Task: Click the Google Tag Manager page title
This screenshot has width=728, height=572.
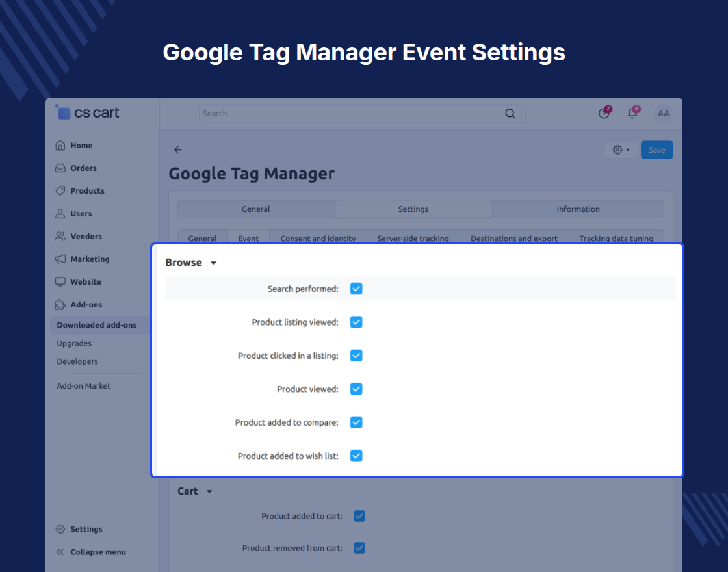Action: (x=251, y=174)
